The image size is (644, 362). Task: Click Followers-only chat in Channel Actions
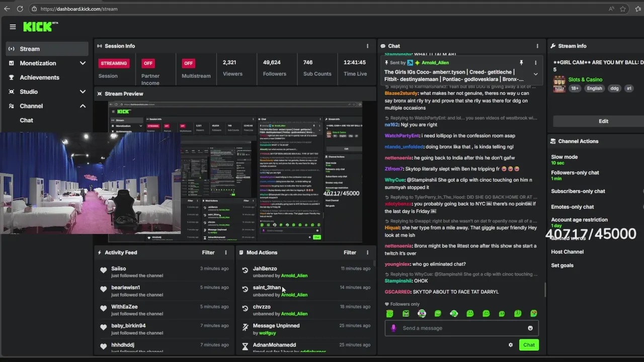click(x=575, y=172)
